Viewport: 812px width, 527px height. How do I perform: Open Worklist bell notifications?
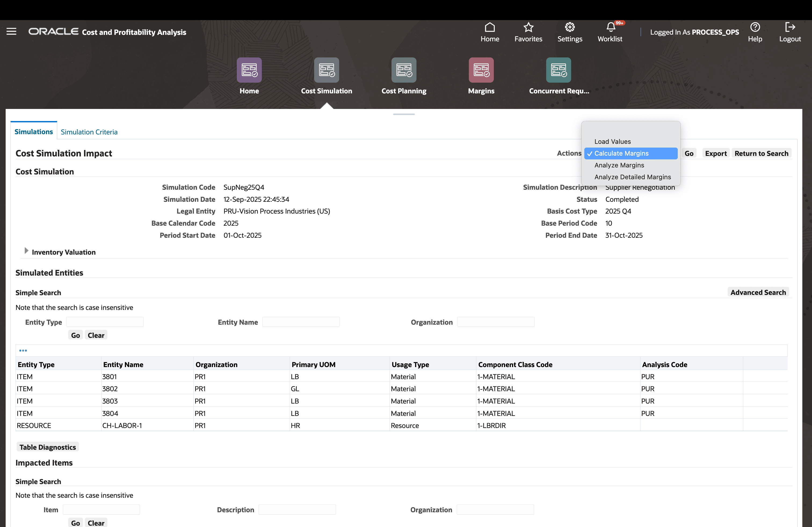pyautogui.click(x=610, y=27)
